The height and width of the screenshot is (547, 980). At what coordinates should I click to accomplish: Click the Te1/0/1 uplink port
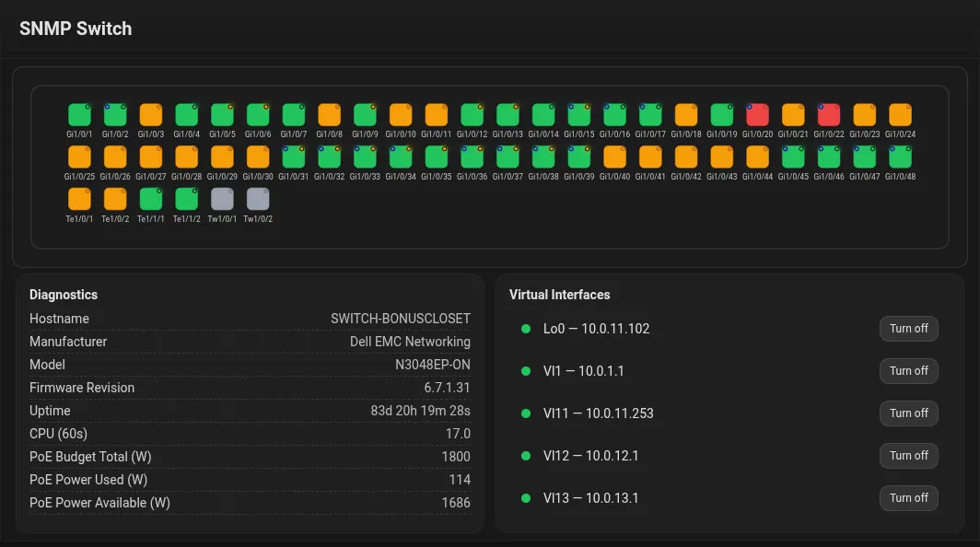click(79, 200)
